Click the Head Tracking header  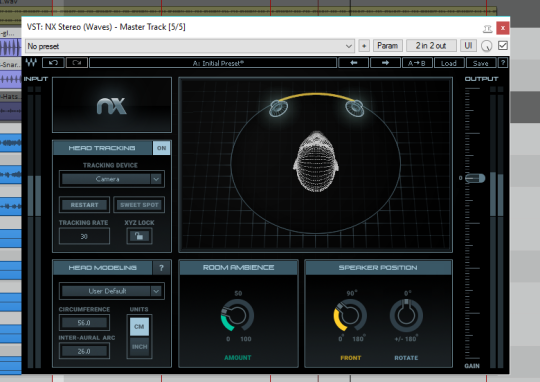pos(102,148)
